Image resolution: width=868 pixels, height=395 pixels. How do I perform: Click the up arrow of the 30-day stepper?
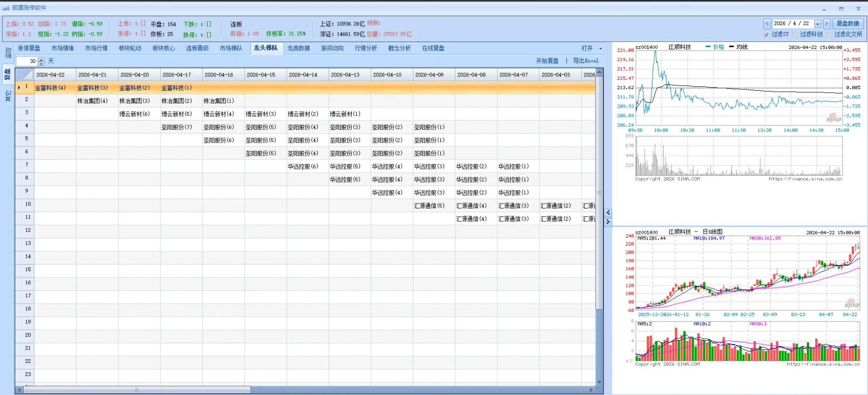(x=41, y=61)
